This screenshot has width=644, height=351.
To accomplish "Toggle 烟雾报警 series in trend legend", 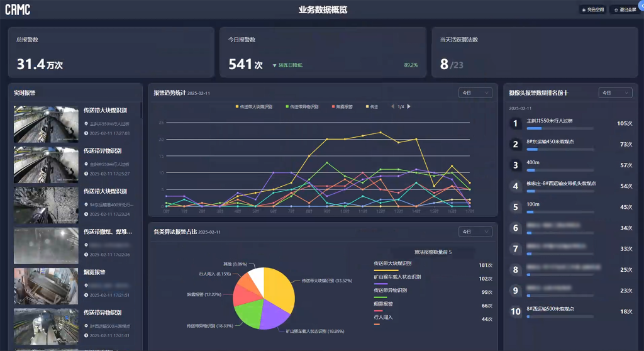I will [x=341, y=106].
